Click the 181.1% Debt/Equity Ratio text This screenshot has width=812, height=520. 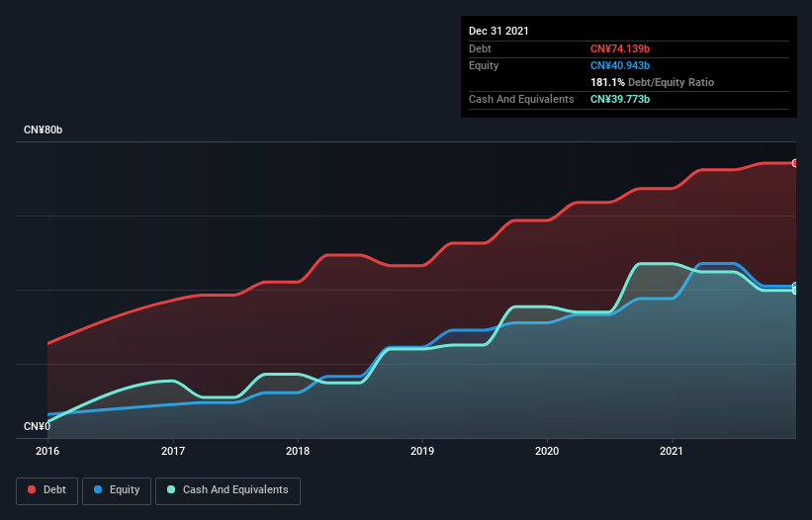pyautogui.click(x=652, y=82)
